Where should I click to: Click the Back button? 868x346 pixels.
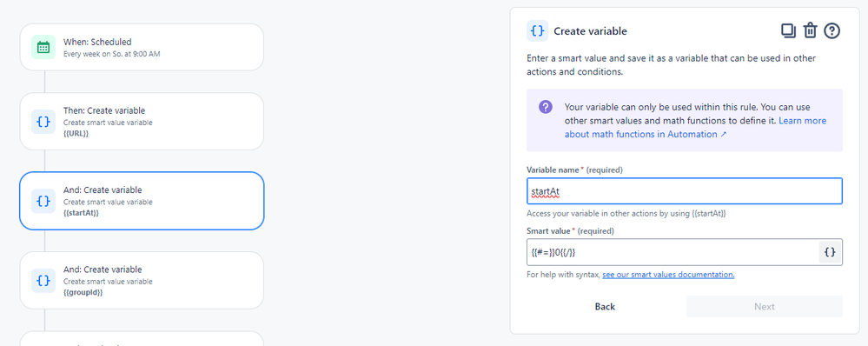point(605,307)
